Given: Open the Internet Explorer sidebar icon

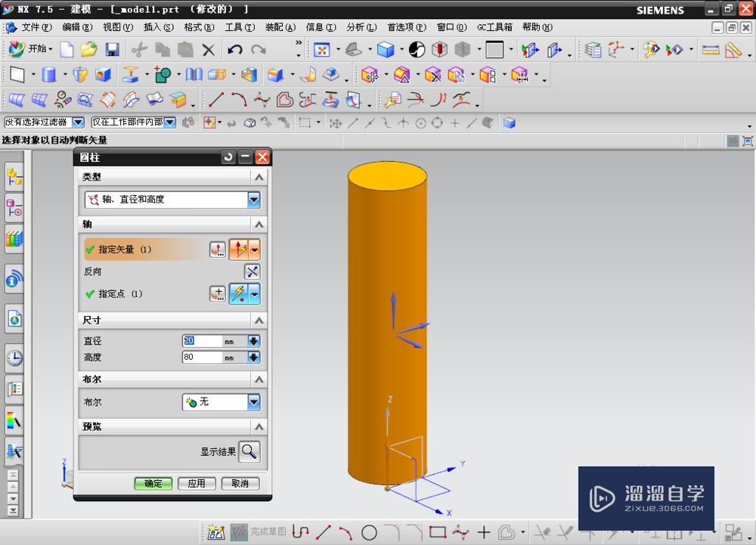Looking at the screenshot, I should 14,318.
